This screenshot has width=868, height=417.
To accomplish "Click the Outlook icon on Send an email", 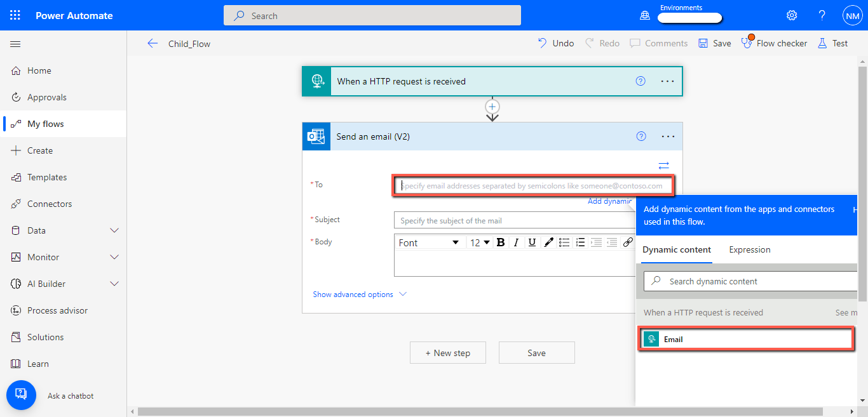I will click(x=316, y=136).
